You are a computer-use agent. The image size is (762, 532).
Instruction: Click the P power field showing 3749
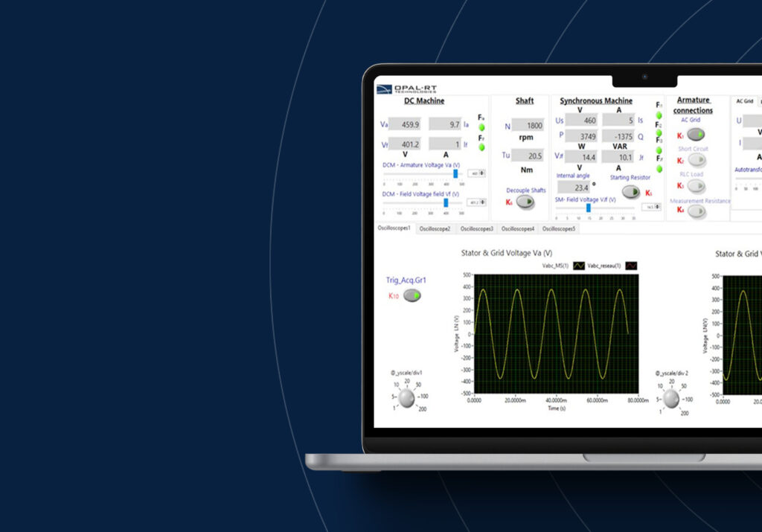tap(582, 136)
